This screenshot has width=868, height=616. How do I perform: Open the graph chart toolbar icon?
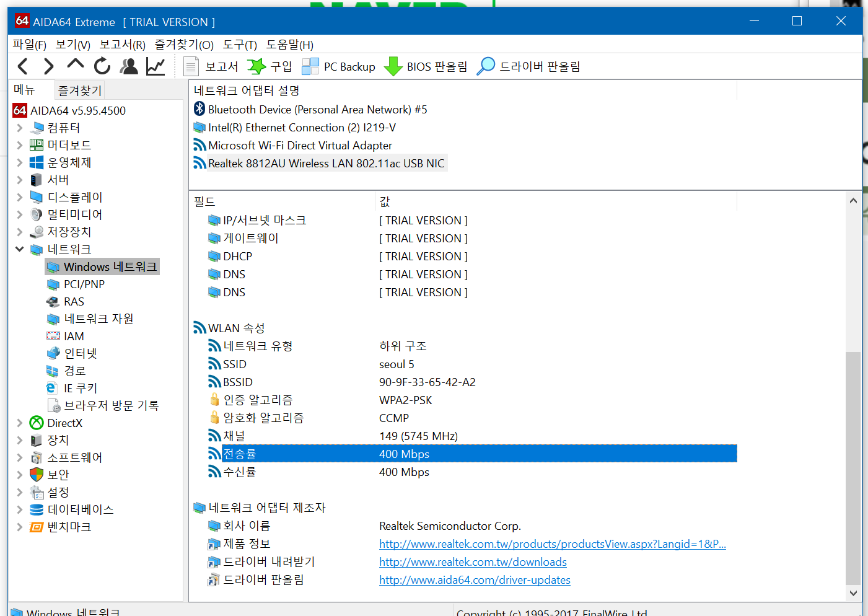coord(156,66)
